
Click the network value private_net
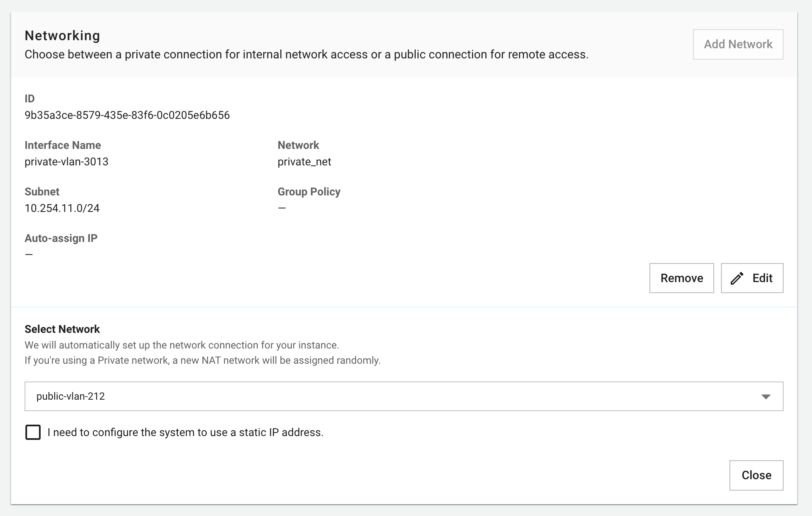(304, 162)
